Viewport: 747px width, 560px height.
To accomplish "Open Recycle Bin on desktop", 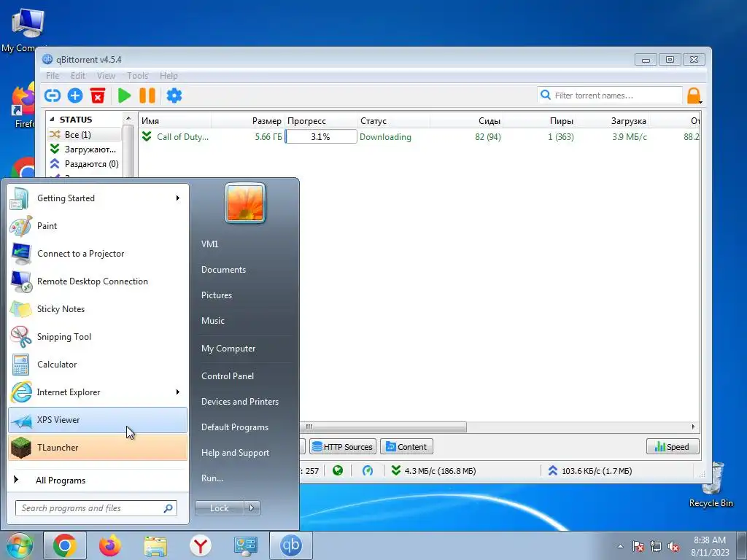I will click(711, 485).
